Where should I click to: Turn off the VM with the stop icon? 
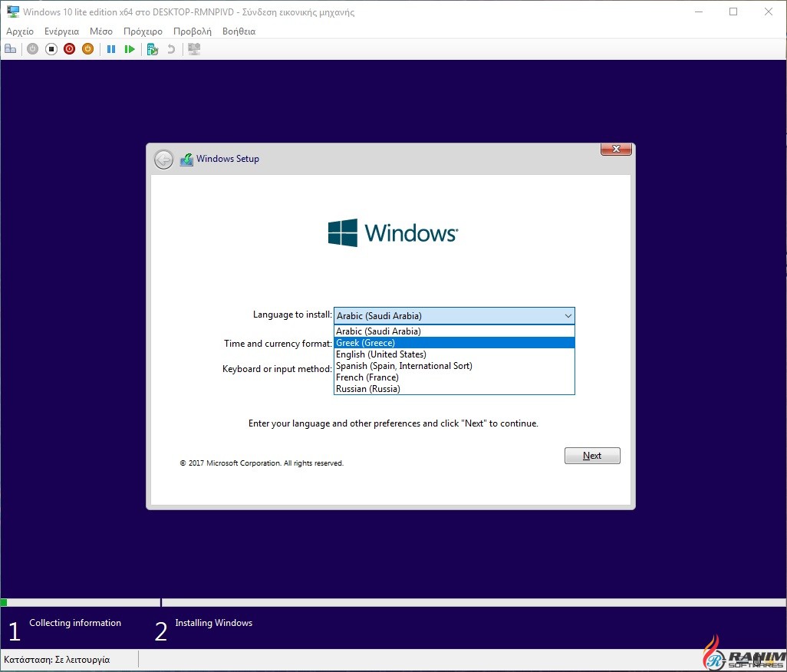(x=51, y=49)
